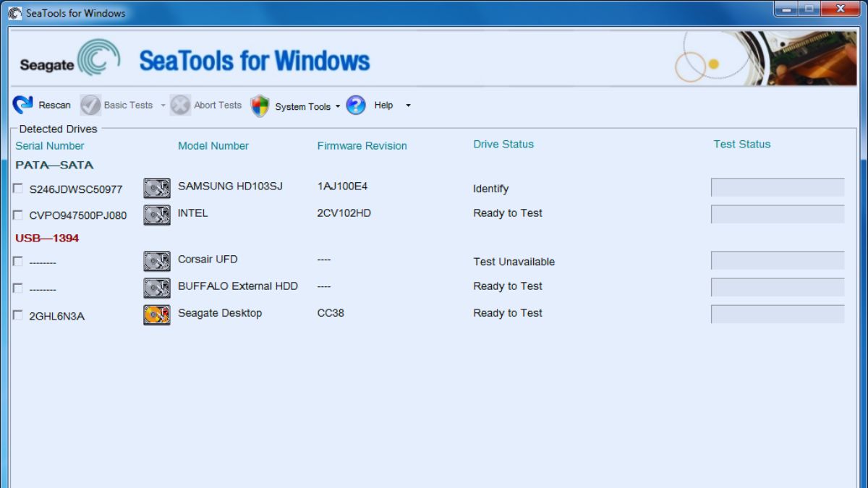The width and height of the screenshot is (868, 488).
Task: Click firmware revision CC38
Action: 331,312
